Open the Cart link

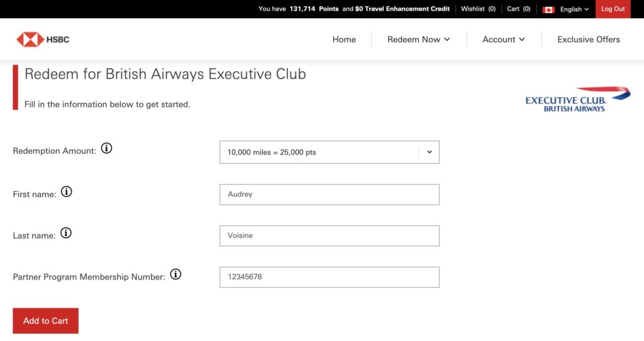(518, 9)
